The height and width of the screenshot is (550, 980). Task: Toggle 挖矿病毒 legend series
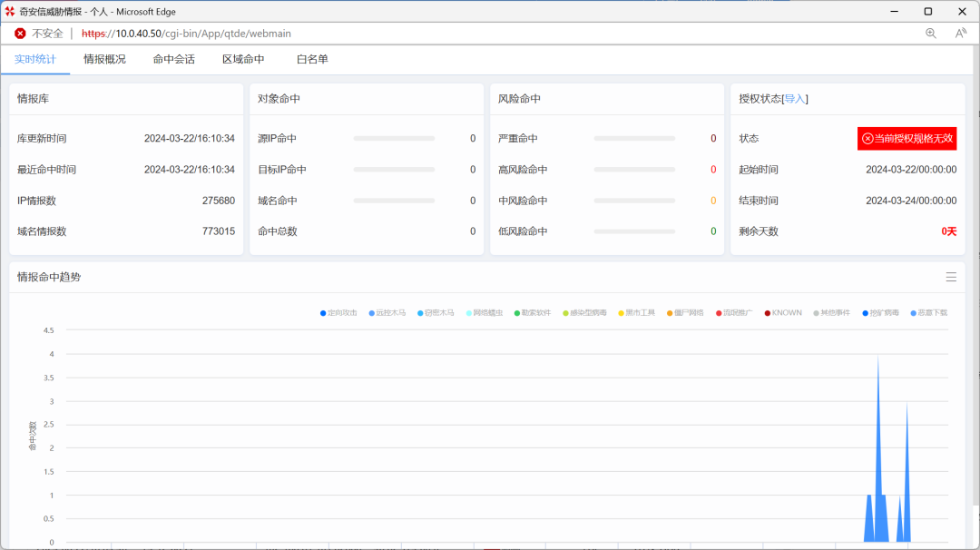coord(880,313)
